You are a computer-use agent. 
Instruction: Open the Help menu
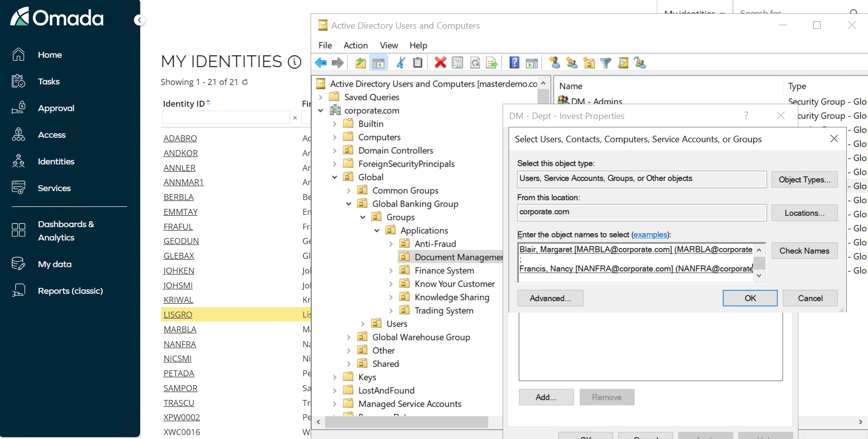click(418, 45)
